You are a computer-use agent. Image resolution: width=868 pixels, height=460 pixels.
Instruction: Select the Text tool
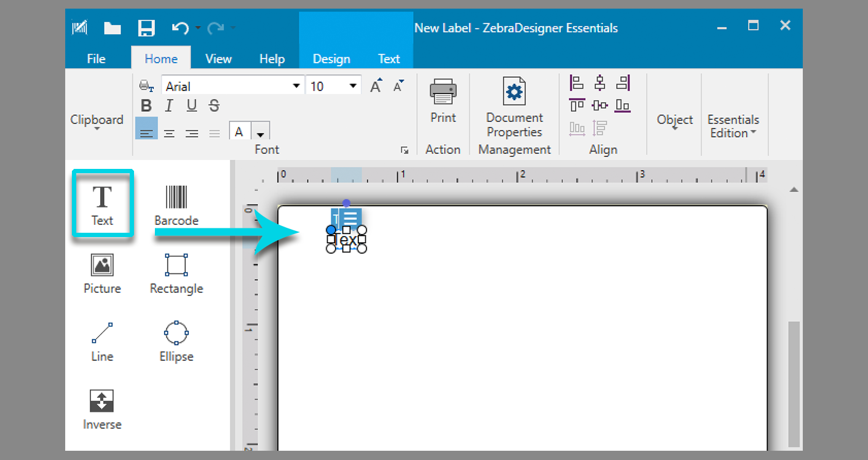[102, 205]
